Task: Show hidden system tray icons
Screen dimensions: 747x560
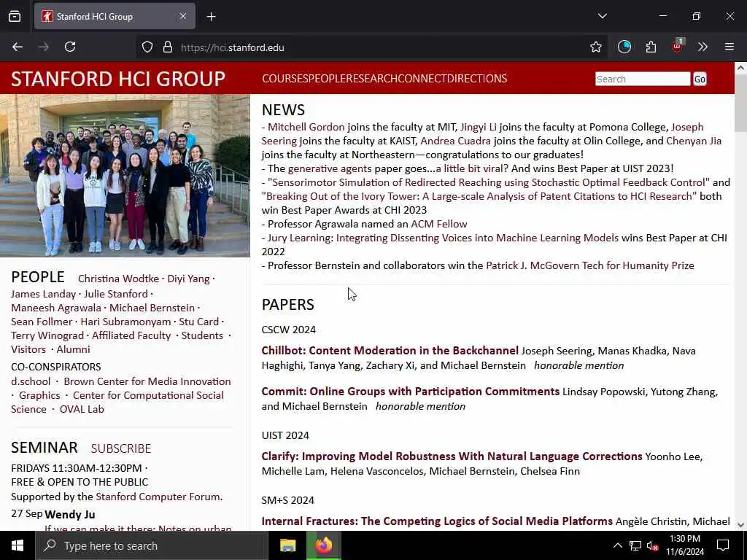Action: [617, 545]
